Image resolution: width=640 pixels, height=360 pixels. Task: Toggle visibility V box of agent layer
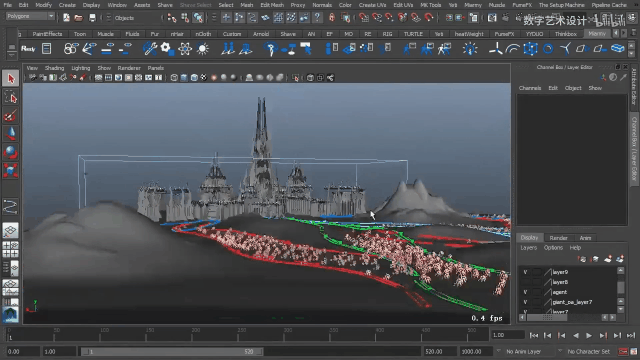click(x=525, y=292)
